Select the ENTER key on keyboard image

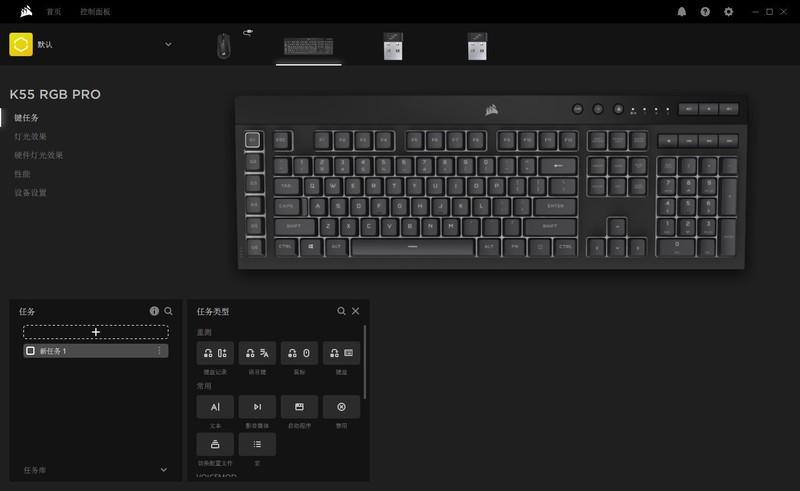click(556, 206)
